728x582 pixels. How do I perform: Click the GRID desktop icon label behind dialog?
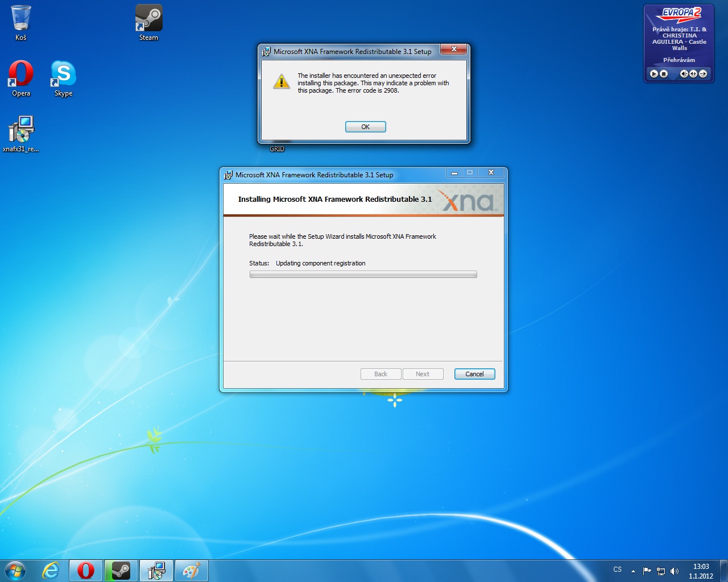(277, 149)
